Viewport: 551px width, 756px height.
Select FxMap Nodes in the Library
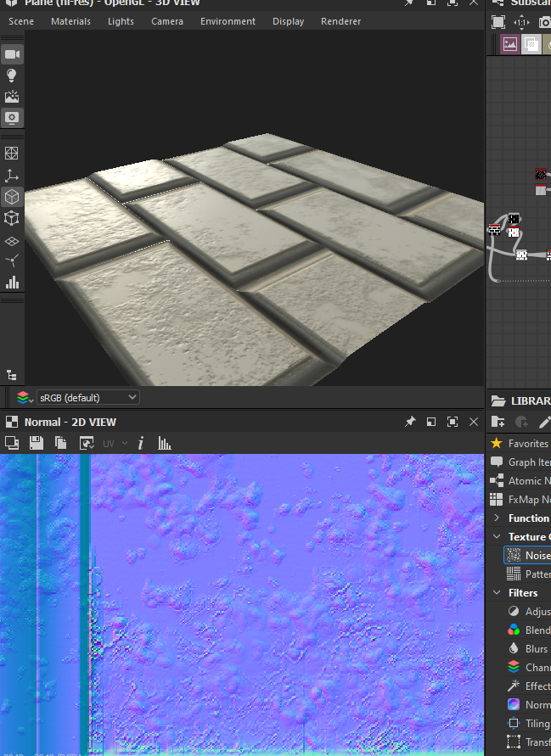(x=520, y=500)
